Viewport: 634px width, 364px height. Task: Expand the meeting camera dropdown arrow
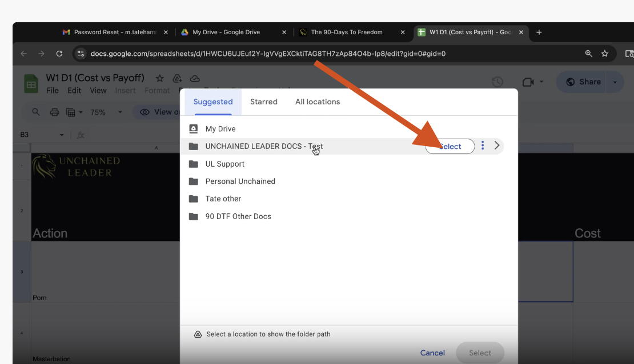point(541,82)
